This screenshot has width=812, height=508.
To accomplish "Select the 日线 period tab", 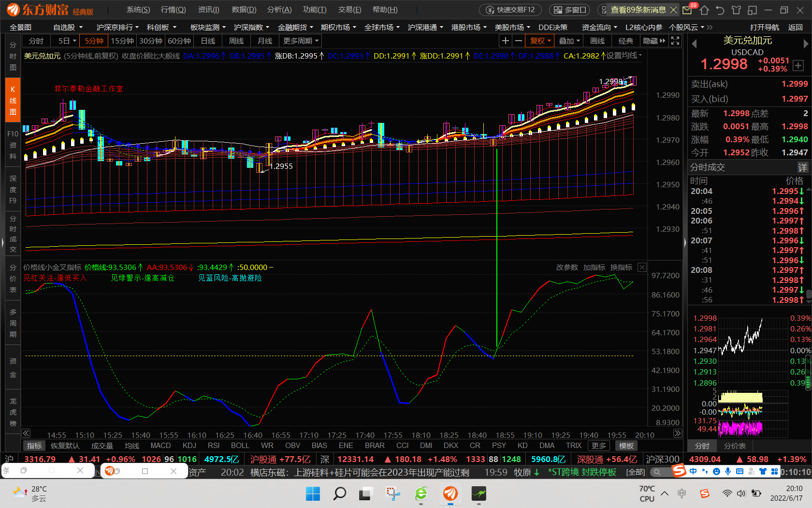I will tap(208, 41).
